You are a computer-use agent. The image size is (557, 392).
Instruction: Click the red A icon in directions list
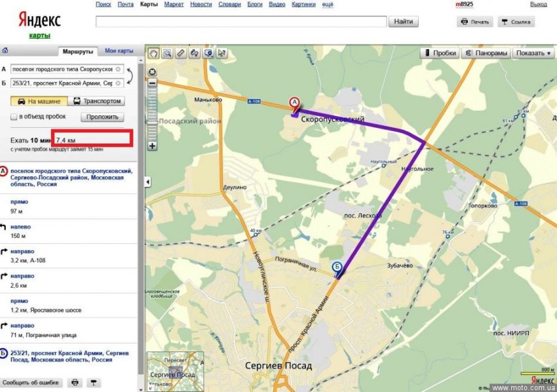(x=3, y=171)
